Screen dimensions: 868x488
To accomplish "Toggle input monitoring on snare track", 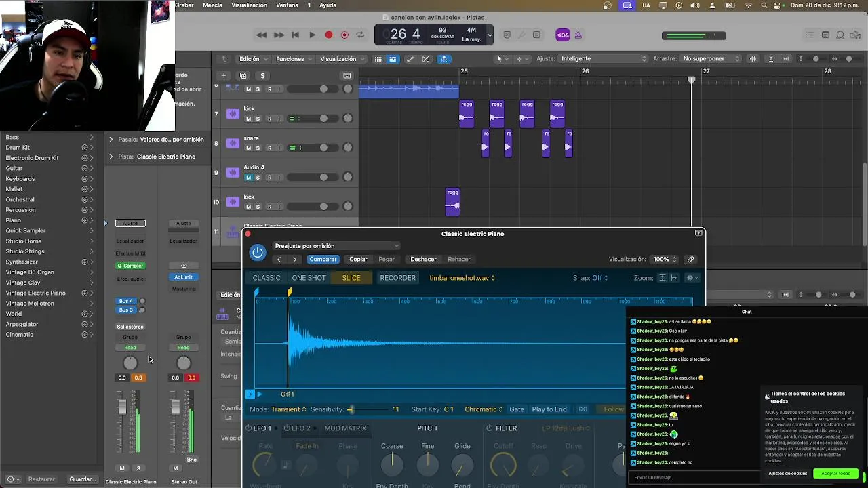I will [x=279, y=148].
